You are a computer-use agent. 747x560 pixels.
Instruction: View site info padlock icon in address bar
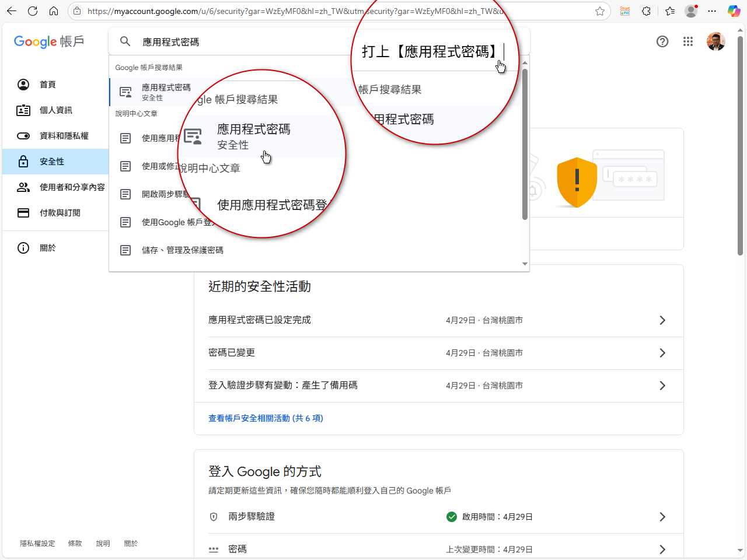point(77,11)
